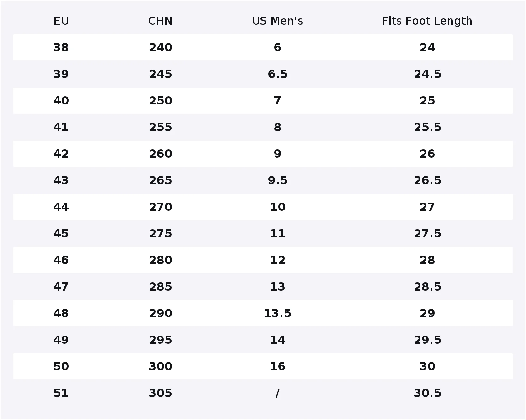This screenshot has height=420, width=526.
Task: Click foot length 25.5 cell
Action: (427, 127)
